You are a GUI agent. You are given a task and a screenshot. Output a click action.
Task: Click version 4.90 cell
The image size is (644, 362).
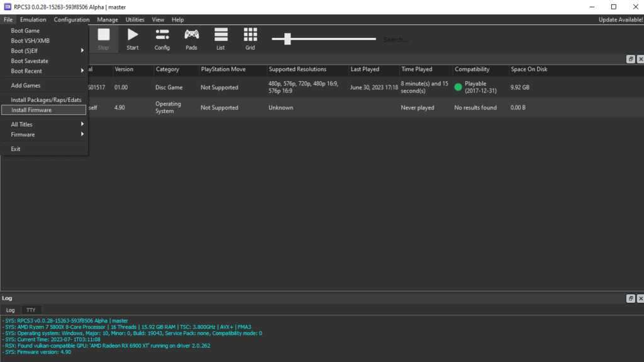click(x=119, y=107)
